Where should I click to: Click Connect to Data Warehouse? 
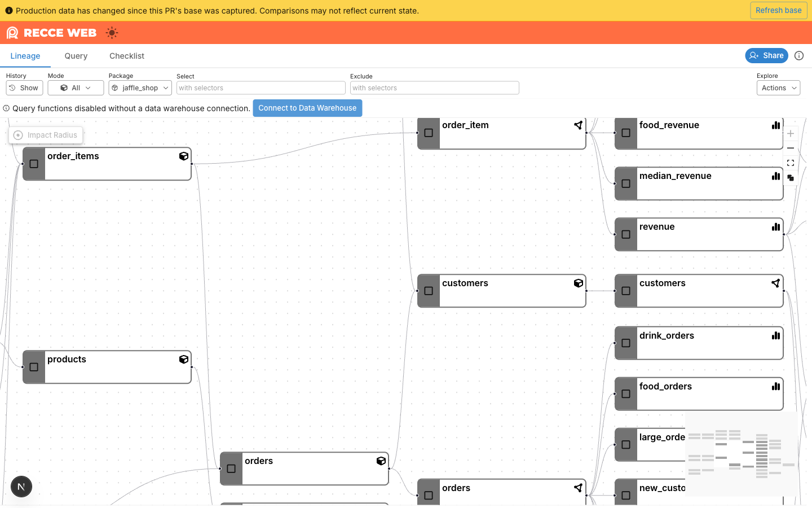click(307, 108)
